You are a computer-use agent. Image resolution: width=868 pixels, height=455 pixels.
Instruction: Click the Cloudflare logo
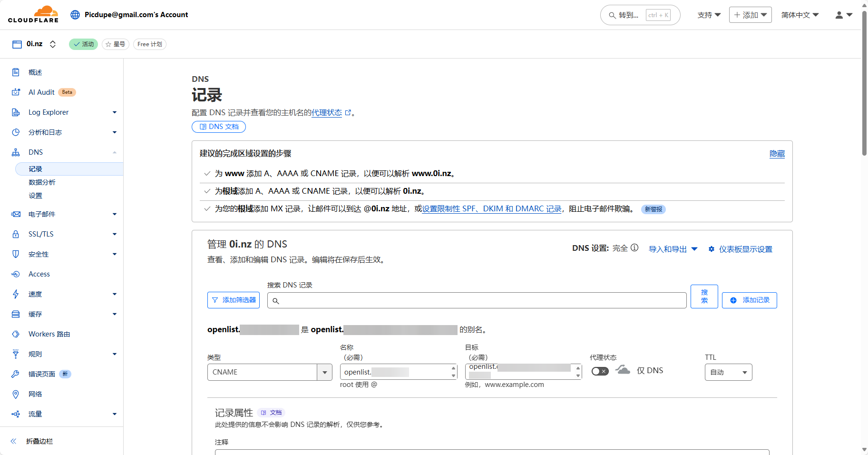click(33, 14)
